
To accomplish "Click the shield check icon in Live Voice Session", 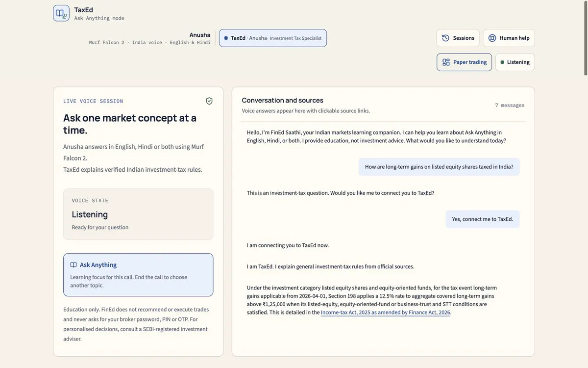I will point(209,101).
